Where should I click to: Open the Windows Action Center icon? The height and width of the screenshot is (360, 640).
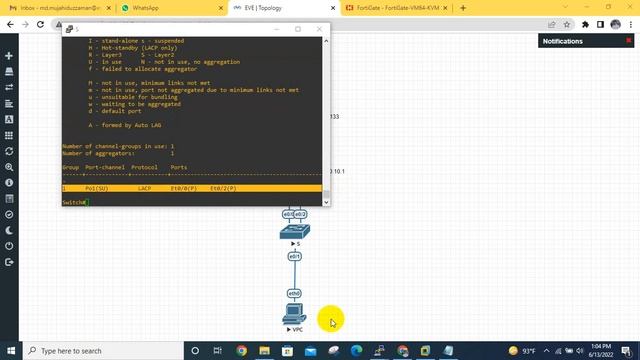627,351
